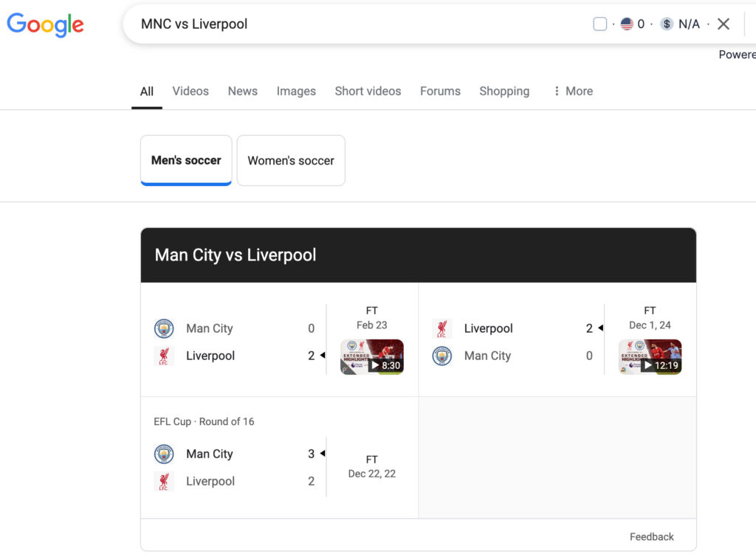Click the Feedback link
756x560 pixels.
point(651,537)
